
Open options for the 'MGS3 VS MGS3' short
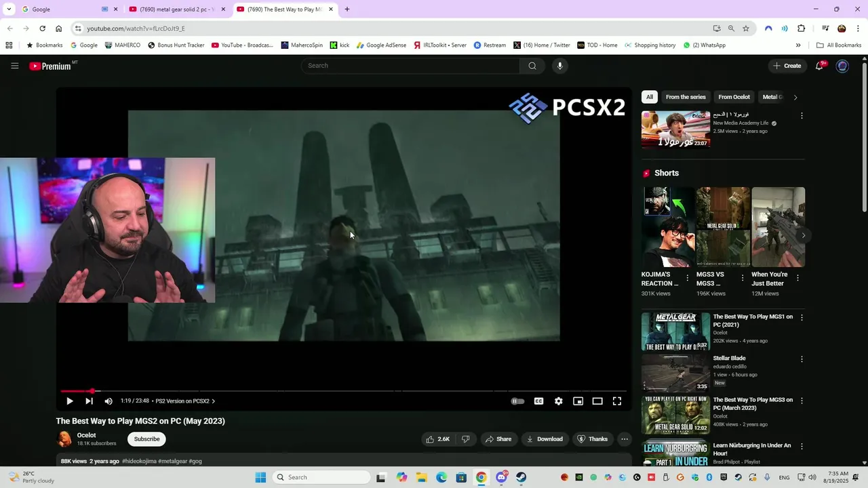743,278
